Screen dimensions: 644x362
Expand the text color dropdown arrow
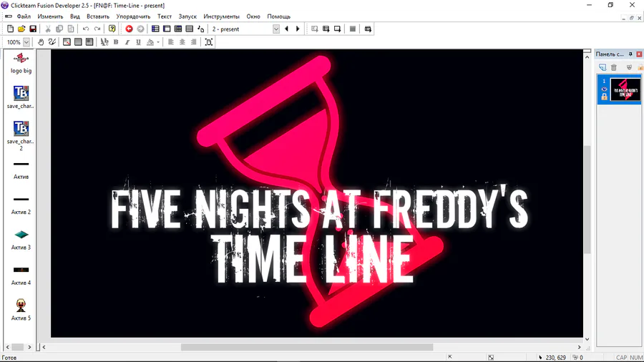pyautogui.click(x=158, y=42)
